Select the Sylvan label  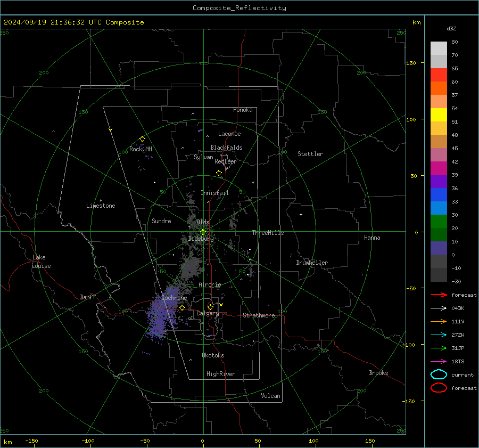tap(203, 158)
